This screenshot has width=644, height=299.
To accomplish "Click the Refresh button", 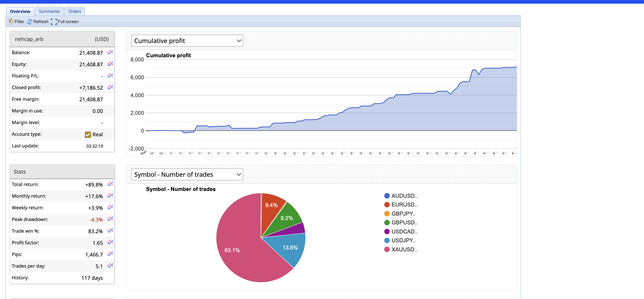I will (x=38, y=22).
